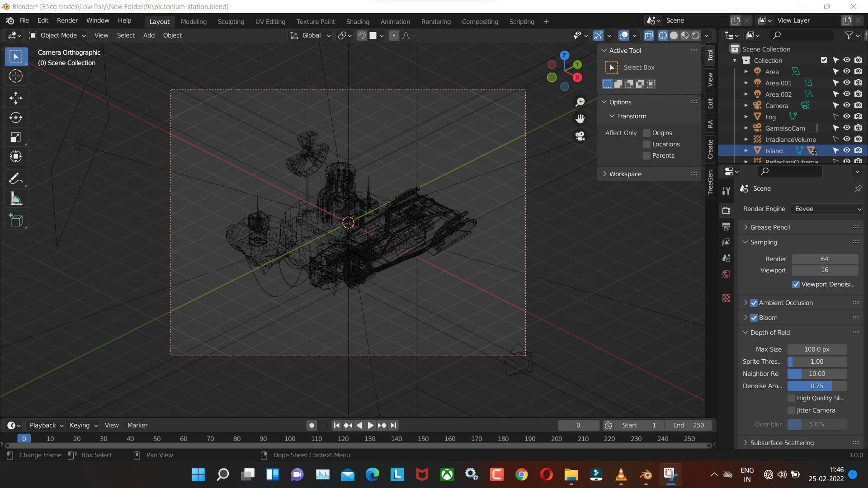Activate the Annotate tool
Viewport: 868px width, 488px height.
pyautogui.click(x=16, y=179)
